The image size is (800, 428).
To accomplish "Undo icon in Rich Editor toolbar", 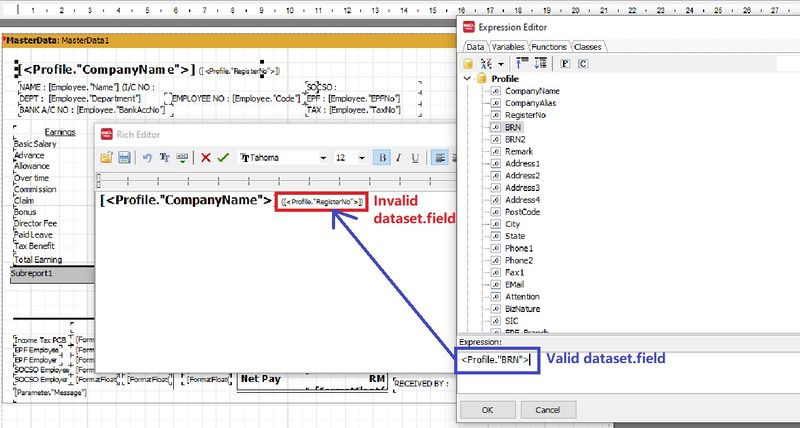I will pyautogui.click(x=147, y=158).
